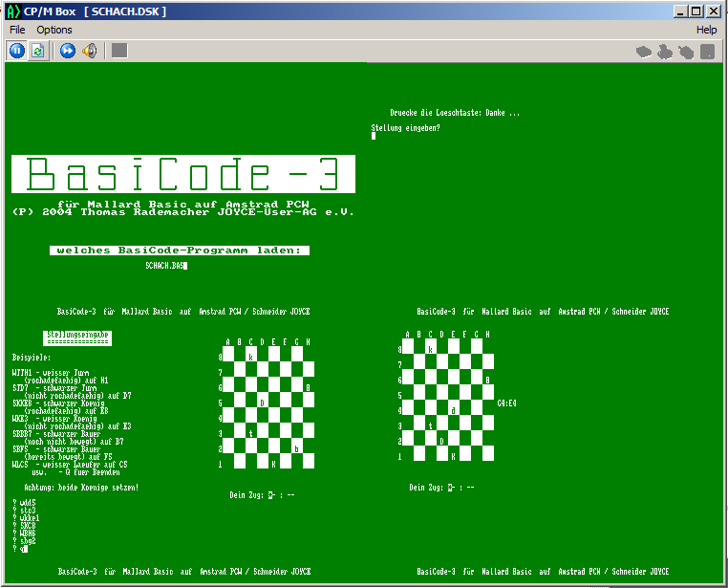Click the CP/M Box title bar app icon
The width and height of the screenshot is (728, 588).
[14, 11]
